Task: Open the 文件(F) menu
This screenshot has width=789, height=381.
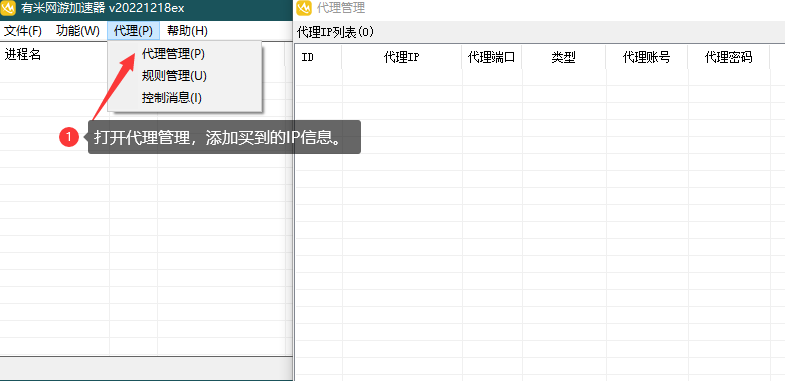Action: [23, 31]
